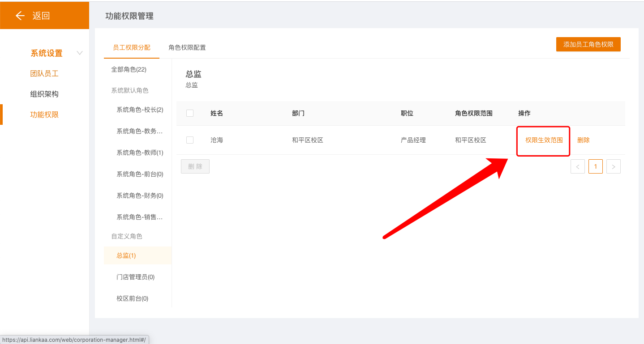Collapse the 系统设置 chevron

coord(80,53)
